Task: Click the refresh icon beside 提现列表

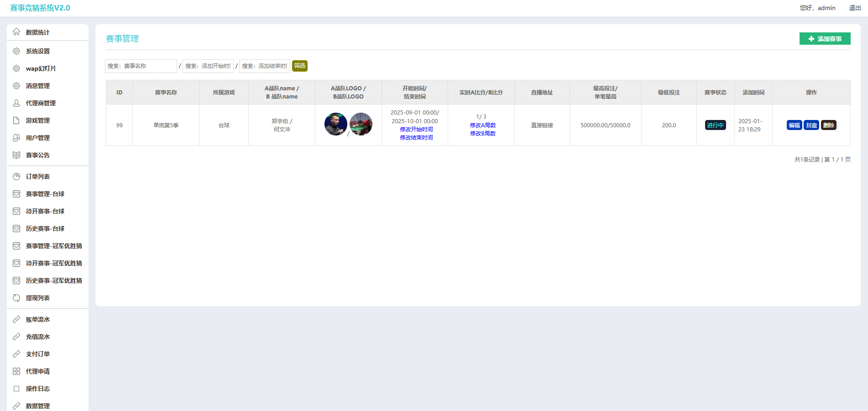Action: (16, 298)
